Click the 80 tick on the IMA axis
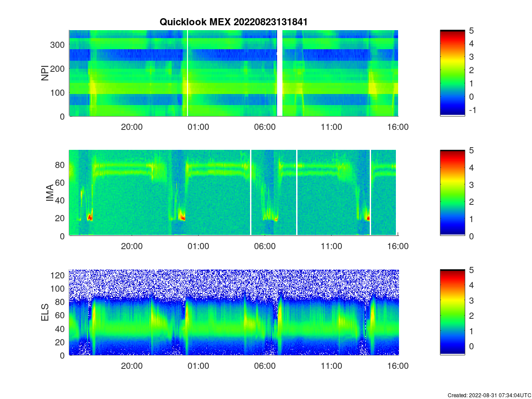 (x=61, y=165)
